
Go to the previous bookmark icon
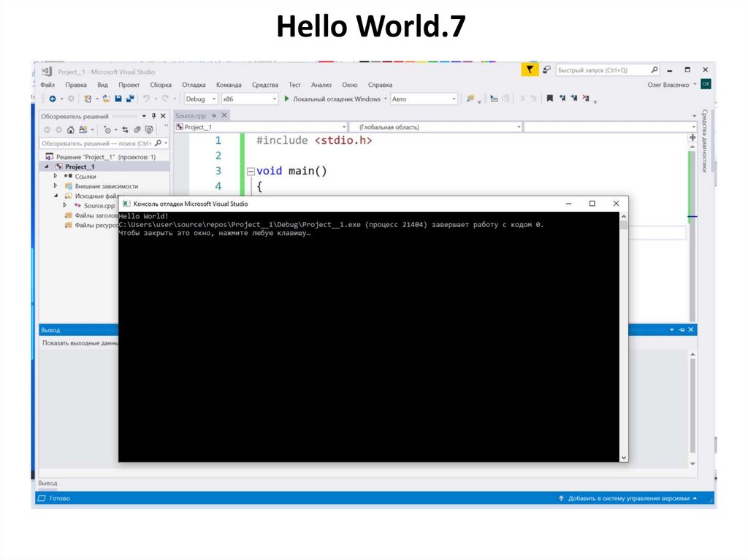point(562,99)
